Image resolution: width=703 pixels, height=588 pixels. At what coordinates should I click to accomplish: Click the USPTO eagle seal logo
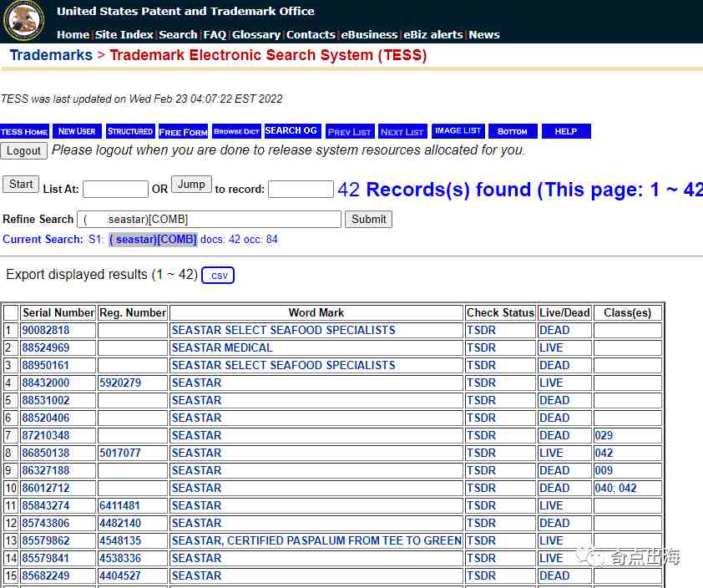pyautogui.click(x=23, y=21)
